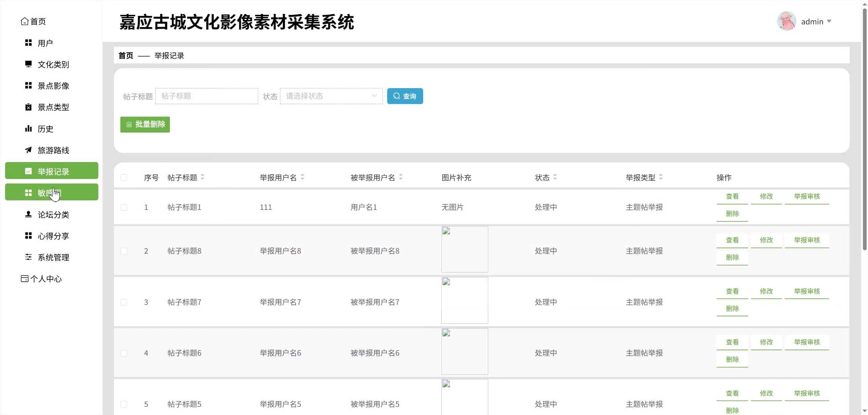Check the checkbox for row 帖子标题1
Screen dimensions: 868x415
tap(124, 207)
